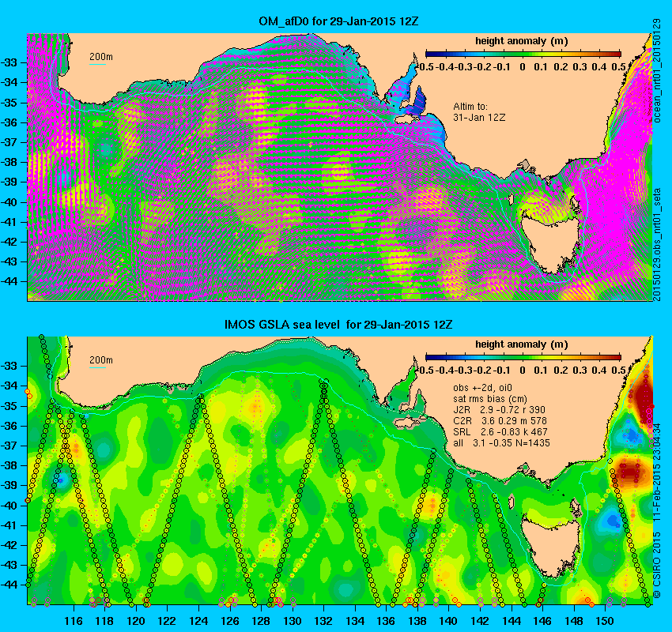Click the vertical "© CSIRO 2015 11-Feb-2015 23:04:34" credit
Screen dimensions: 672x632
(x=657, y=510)
